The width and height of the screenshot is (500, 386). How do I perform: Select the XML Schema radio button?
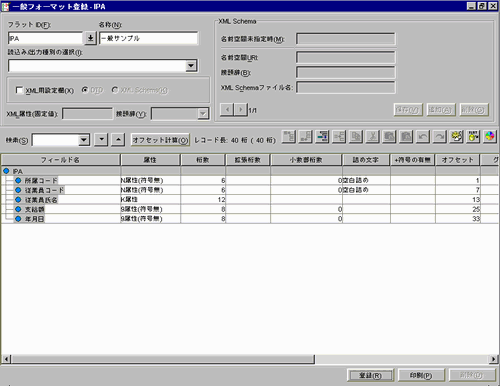coord(115,90)
